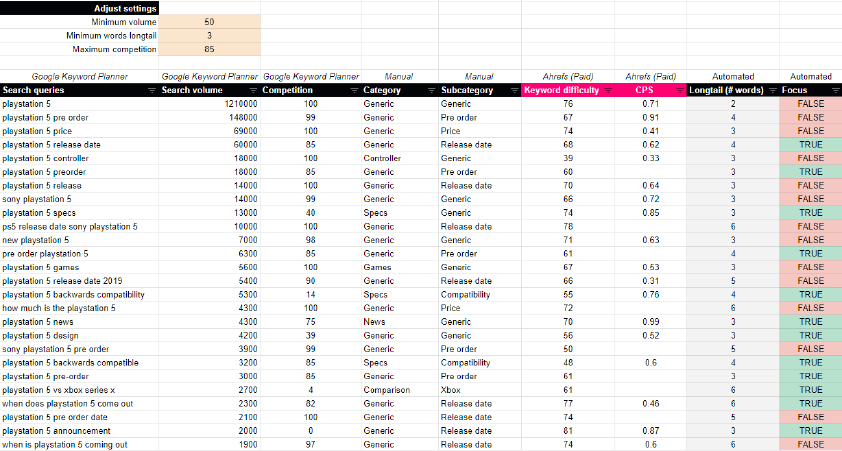Screen dimensions: 842x451
Task: Edit the Minimum volume value 50
Action: click(209, 22)
